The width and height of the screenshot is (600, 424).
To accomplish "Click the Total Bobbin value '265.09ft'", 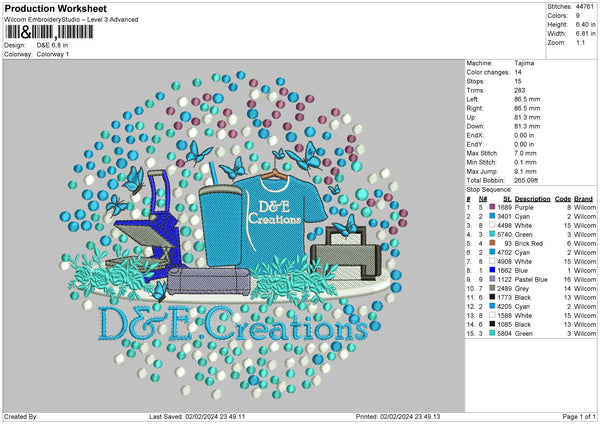I will coord(526,180).
